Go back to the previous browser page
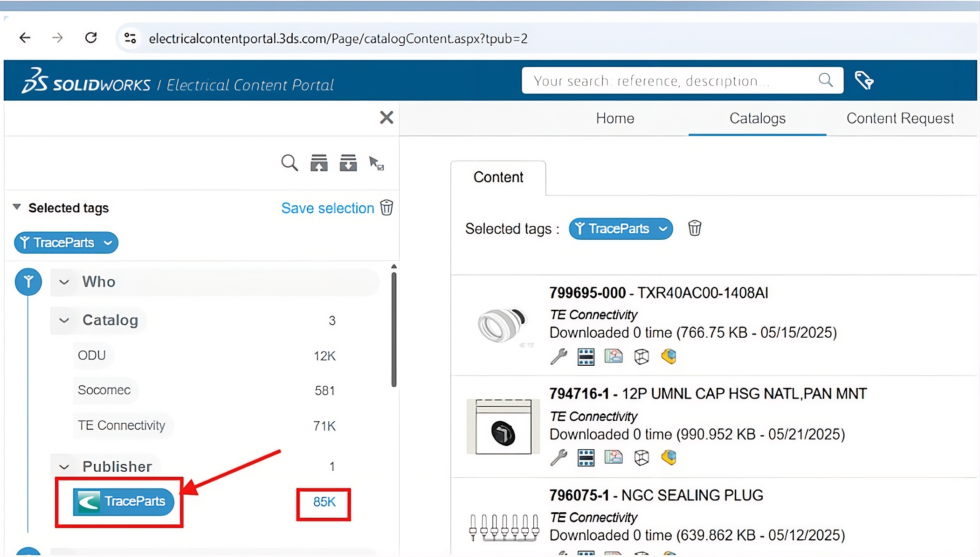The height and width of the screenshot is (557, 980). click(25, 38)
